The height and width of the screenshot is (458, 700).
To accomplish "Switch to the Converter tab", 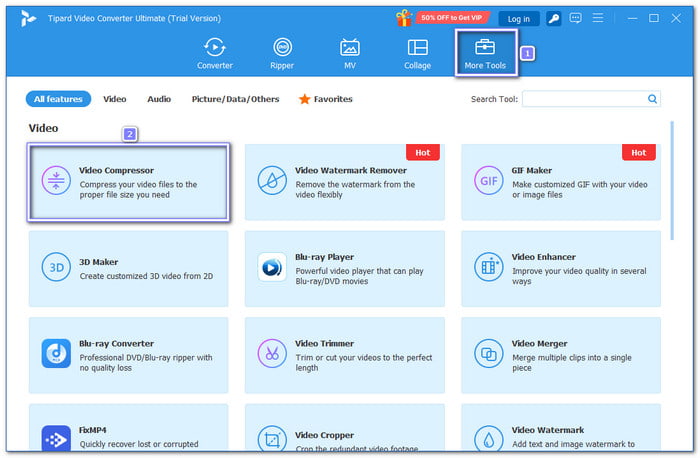I will tap(214, 54).
